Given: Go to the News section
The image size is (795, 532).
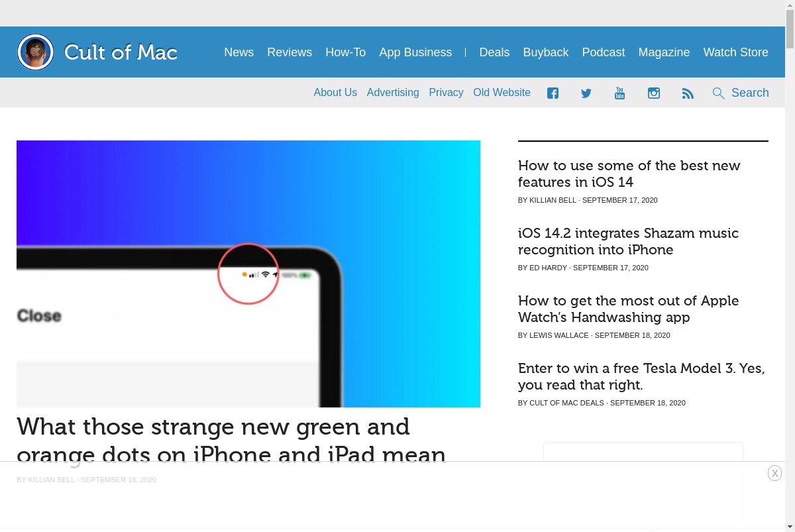Looking at the screenshot, I should (238, 52).
